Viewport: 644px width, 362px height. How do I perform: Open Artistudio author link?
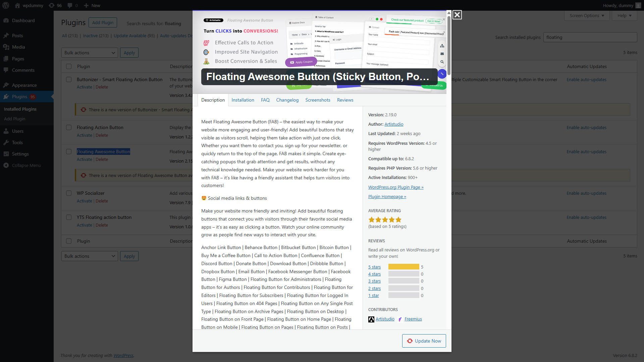394,124
